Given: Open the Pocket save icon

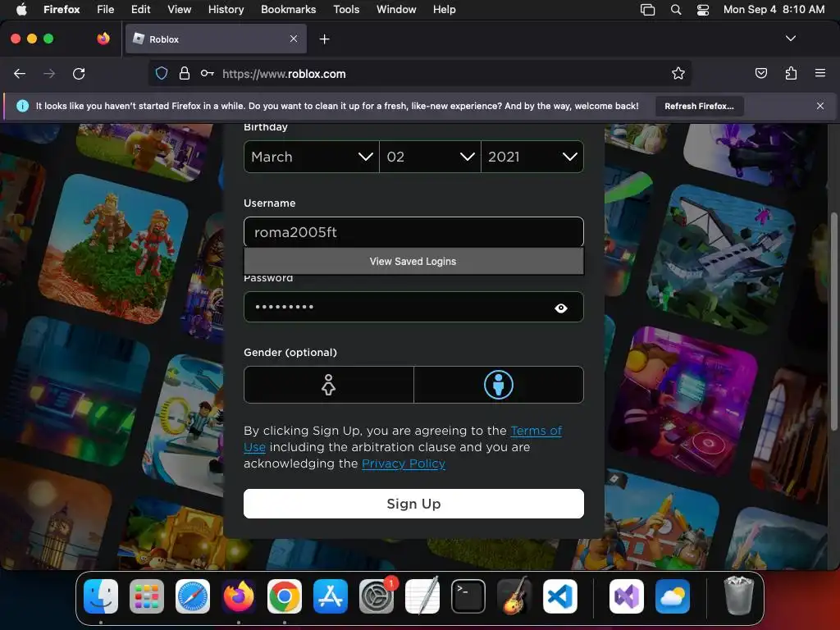Looking at the screenshot, I should 760,73.
